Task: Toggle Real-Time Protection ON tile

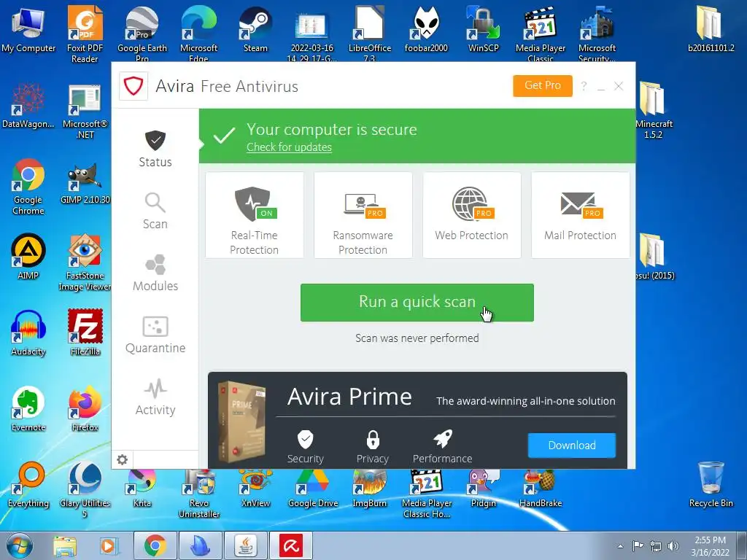Action: click(255, 215)
